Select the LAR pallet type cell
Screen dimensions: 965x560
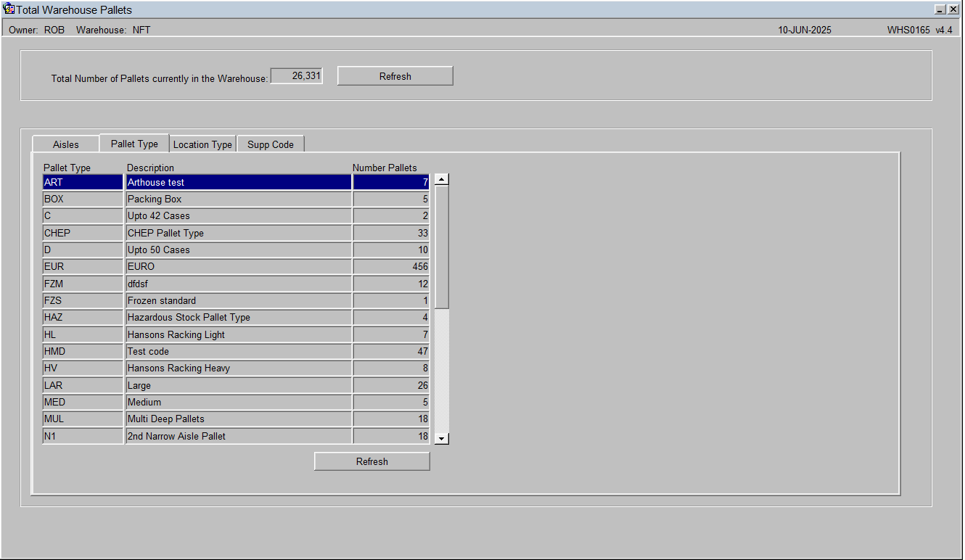coord(83,385)
